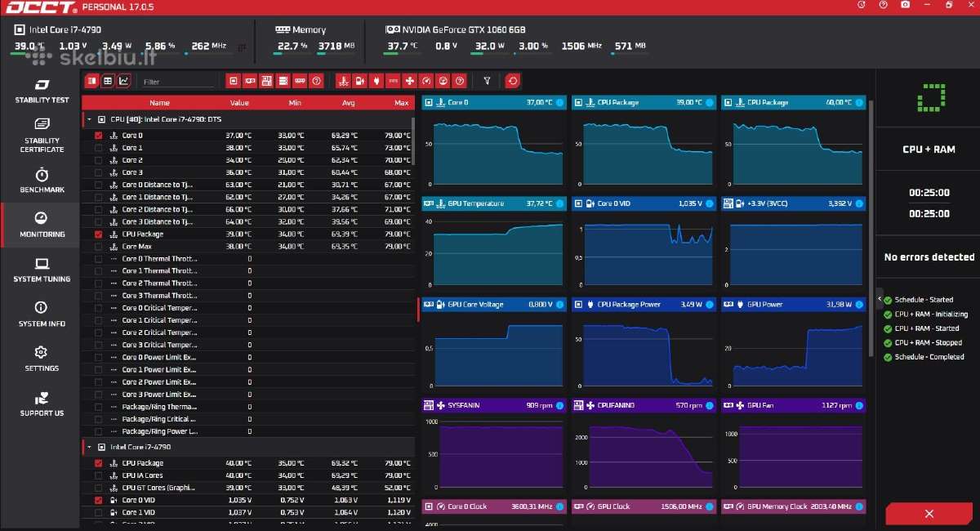Check the Core 0 Distance to Tj checkbox
Viewport: 980px width, 531px height.
pos(99,185)
